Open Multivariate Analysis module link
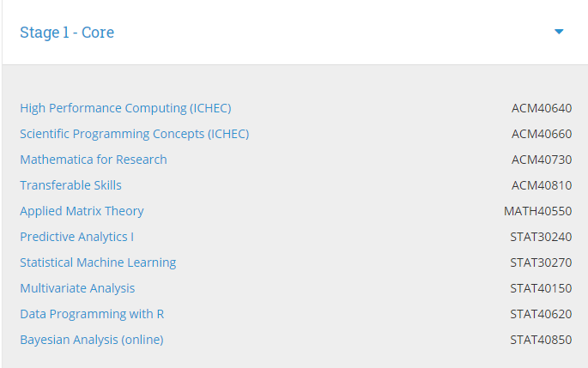This screenshot has height=368, width=588. click(77, 288)
